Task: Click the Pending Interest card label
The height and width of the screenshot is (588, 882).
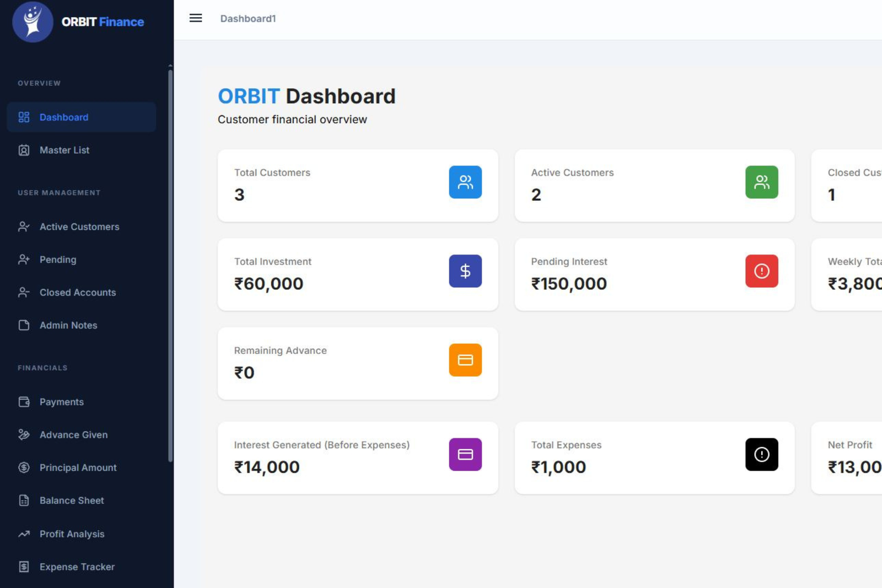Action: pyautogui.click(x=569, y=261)
